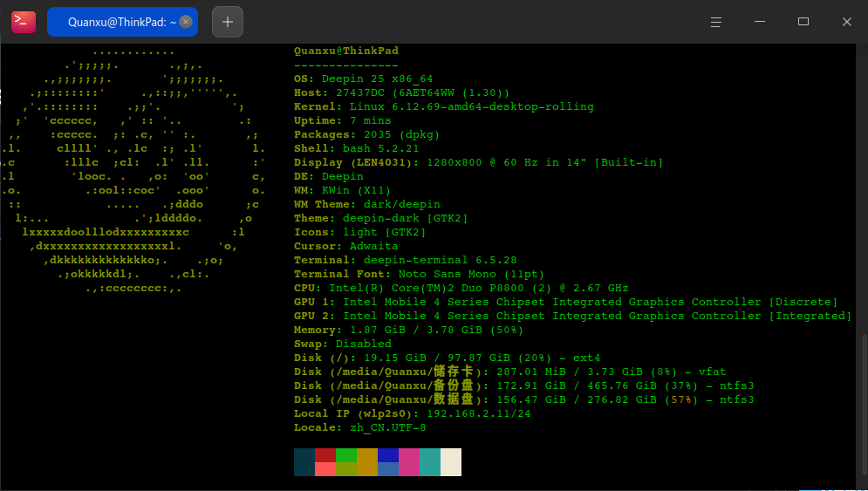Click the olive green color block
Screen dimensions: 868x491
(346, 469)
